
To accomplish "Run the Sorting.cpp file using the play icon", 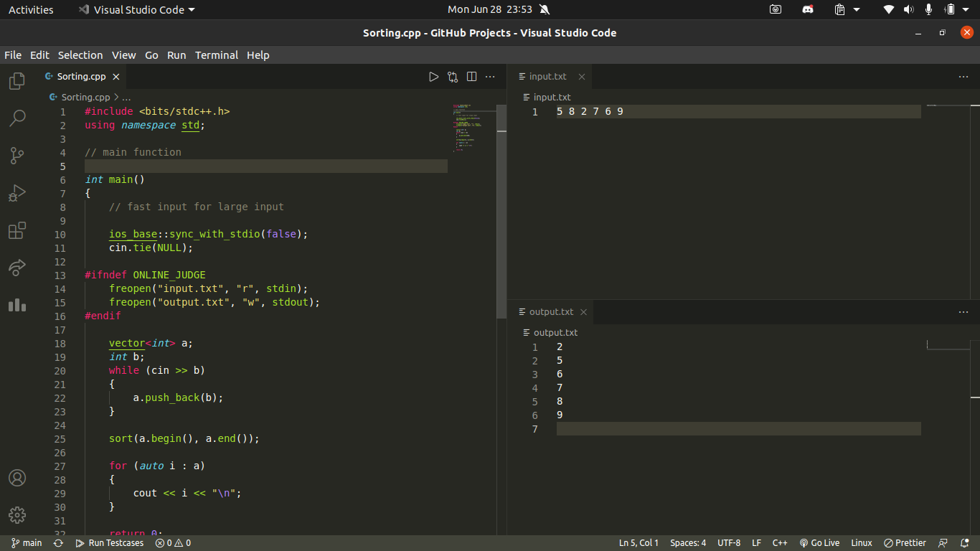I will pos(433,76).
